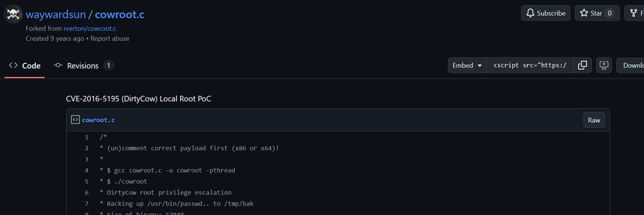Open the Raw file view
The image size is (644, 215).
(594, 120)
